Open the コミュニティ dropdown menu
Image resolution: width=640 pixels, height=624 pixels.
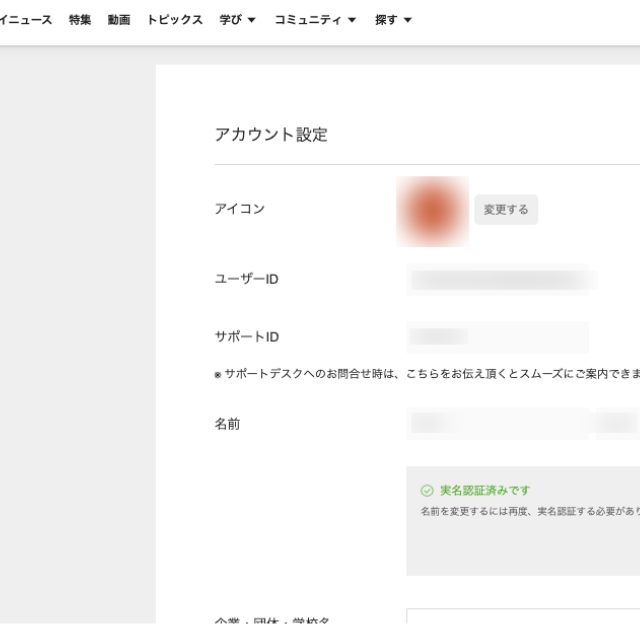coord(315,20)
